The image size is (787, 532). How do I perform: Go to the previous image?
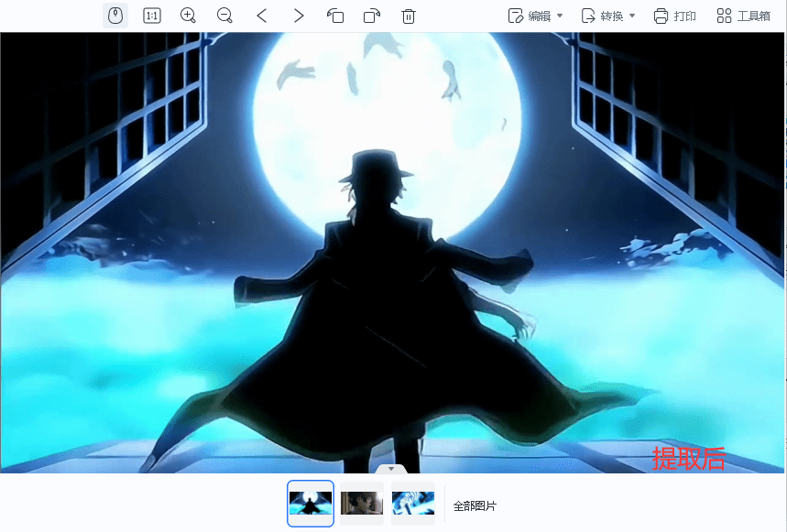click(x=261, y=16)
